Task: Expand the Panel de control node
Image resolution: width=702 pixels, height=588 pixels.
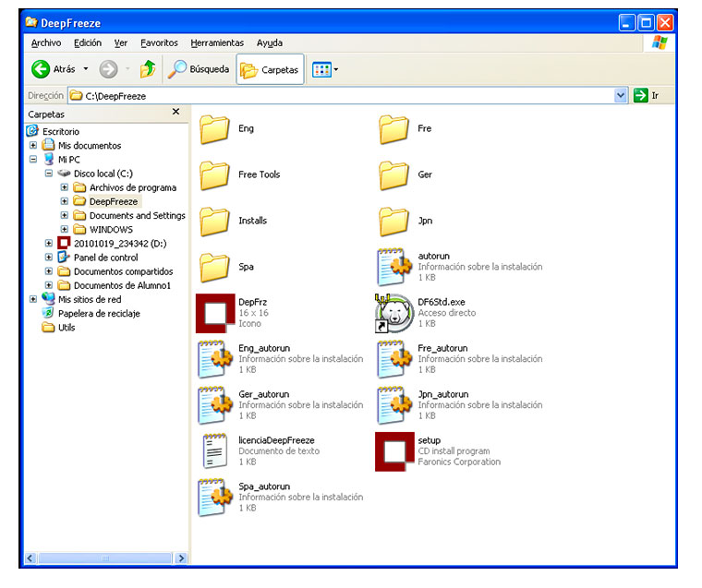Action: (49, 258)
